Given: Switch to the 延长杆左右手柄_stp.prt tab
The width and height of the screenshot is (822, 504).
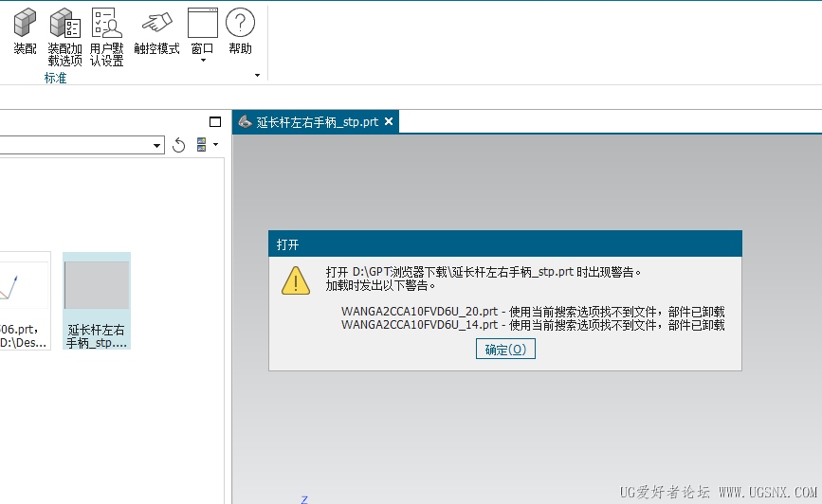Looking at the screenshot, I should tap(317, 122).
